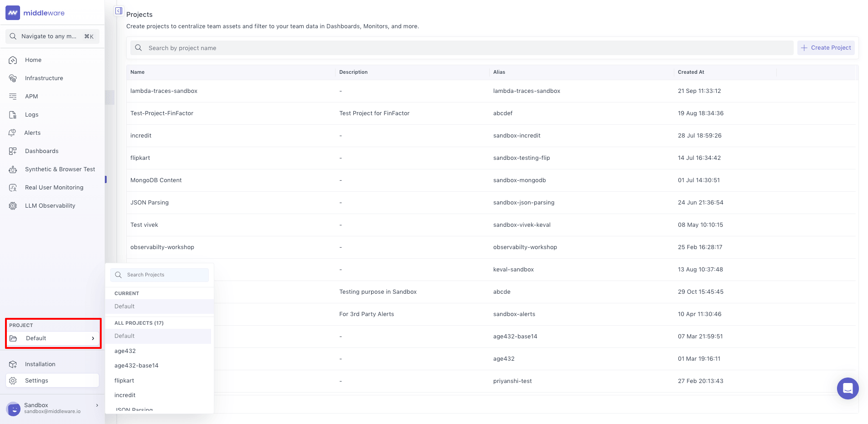Open the Navigate to any module search

pos(52,36)
